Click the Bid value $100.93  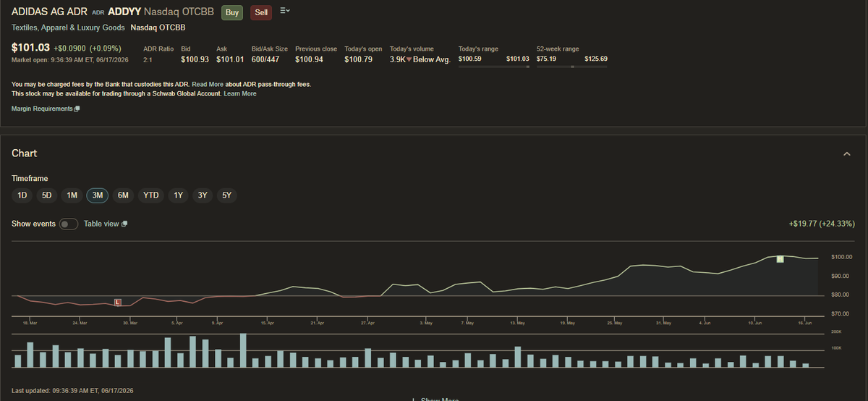pyautogui.click(x=195, y=59)
